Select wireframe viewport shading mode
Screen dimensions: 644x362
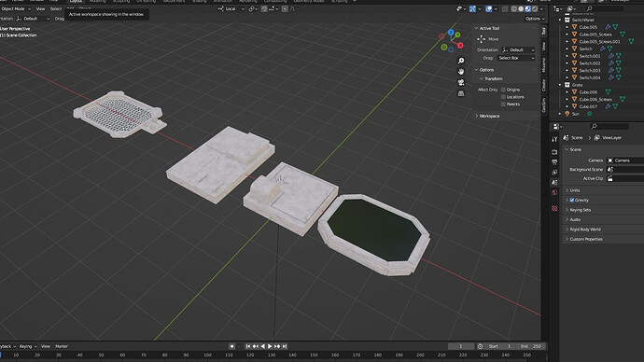[x=514, y=8]
